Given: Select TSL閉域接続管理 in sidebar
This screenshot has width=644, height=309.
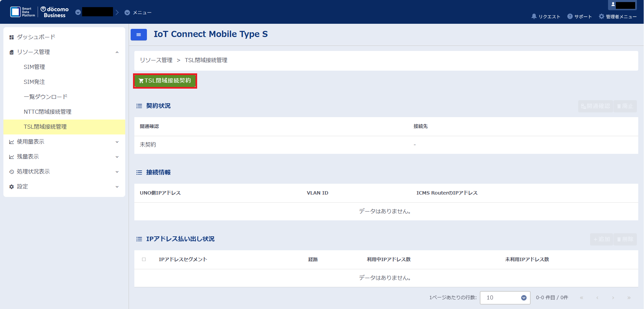Looking at the screenshot, I should click(64, 127).
